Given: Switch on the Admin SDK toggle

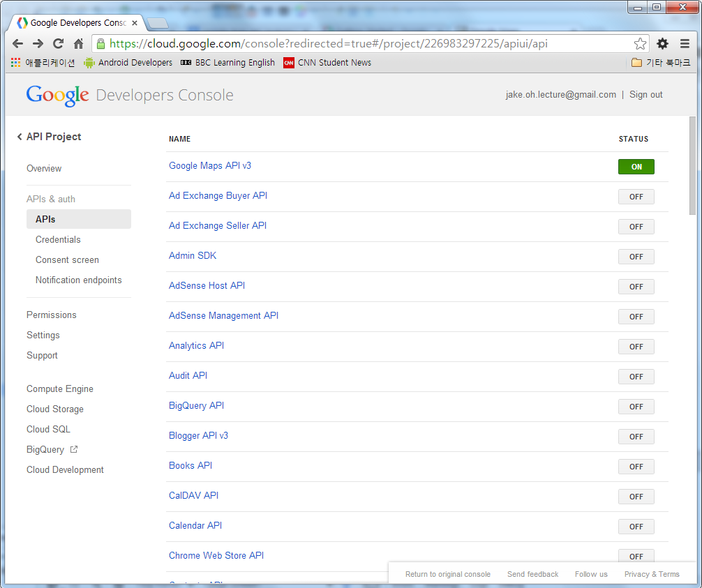Looking at the screenshot, I should (x=636, y=257).
